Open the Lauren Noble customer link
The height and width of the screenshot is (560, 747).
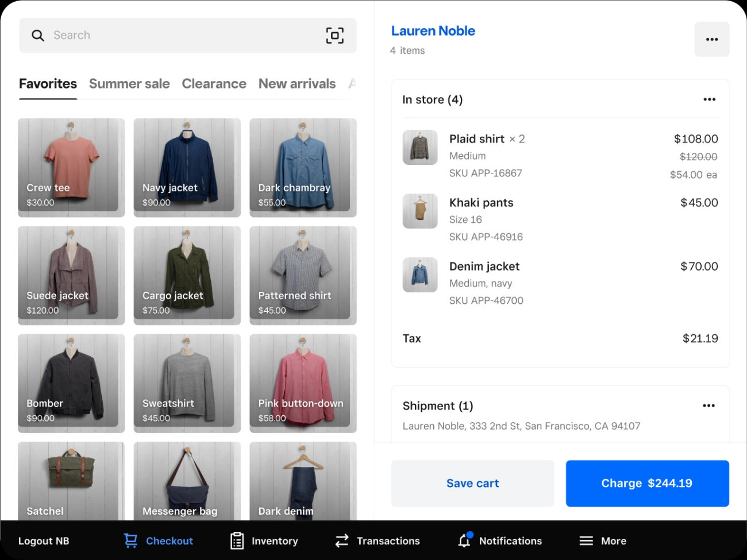(x=433, y=31)
